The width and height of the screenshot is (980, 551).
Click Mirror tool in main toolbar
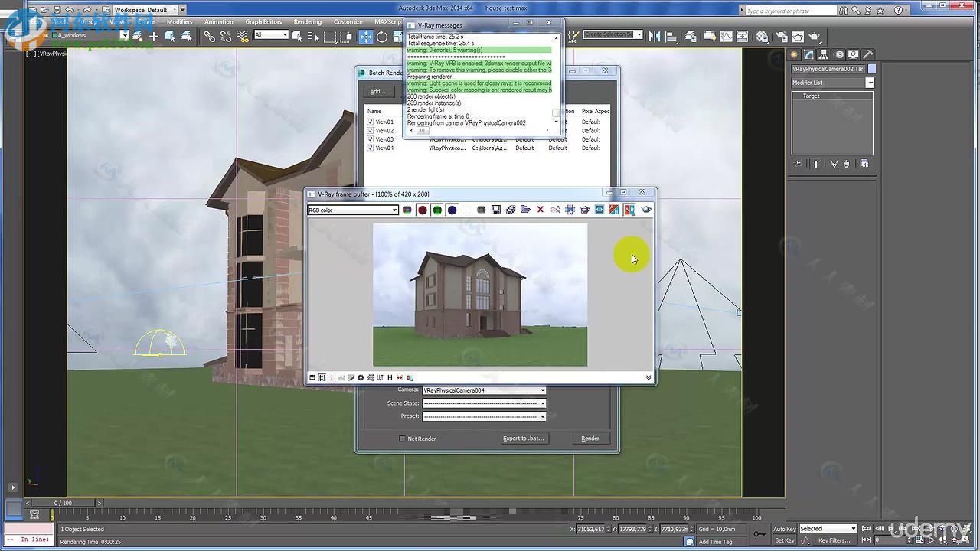[x=655, y=37]
